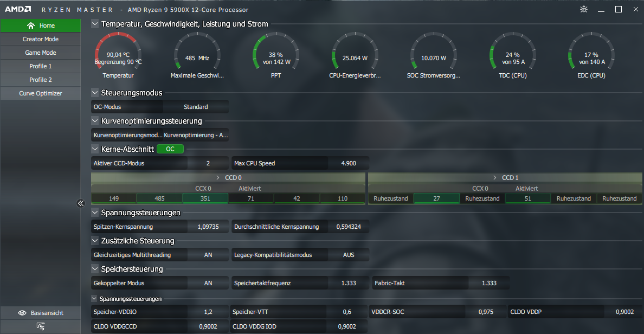Collapse the Steuerungsmodus section

[x=95, y=92]
